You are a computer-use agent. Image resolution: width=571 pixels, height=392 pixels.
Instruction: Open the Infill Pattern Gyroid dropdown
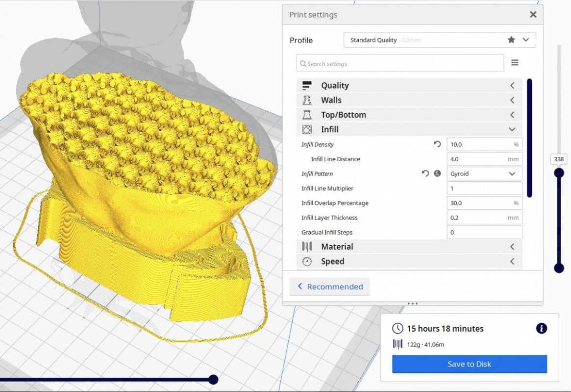click(x=484, y=174)
